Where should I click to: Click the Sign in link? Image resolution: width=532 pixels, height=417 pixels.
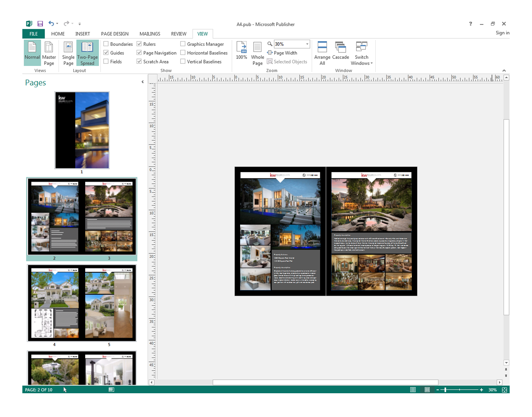click(x=502, y=33)
